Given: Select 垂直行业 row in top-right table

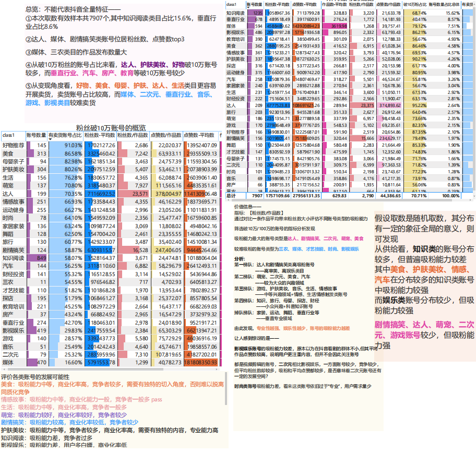Looking at the screenshot, I should pos(349,19).
